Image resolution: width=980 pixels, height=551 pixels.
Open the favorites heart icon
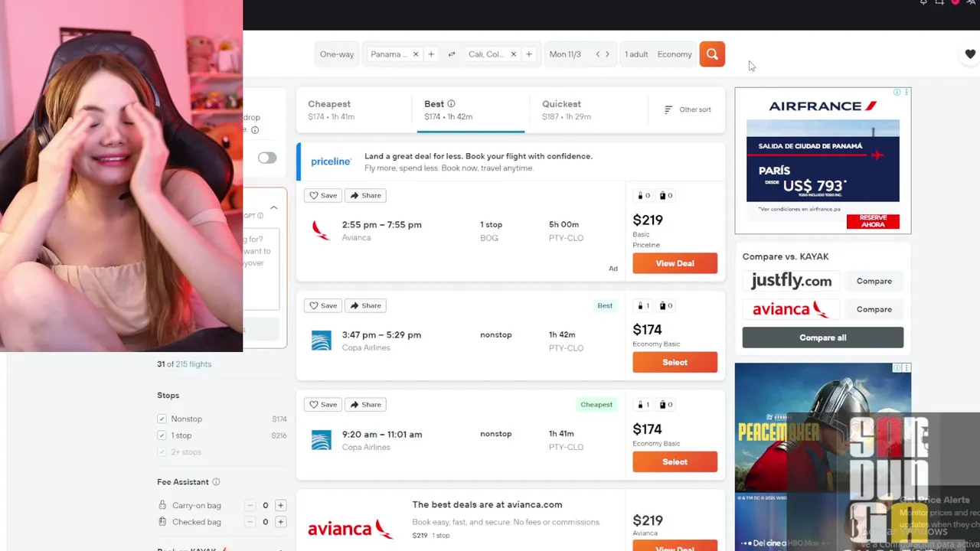point(970,54)
